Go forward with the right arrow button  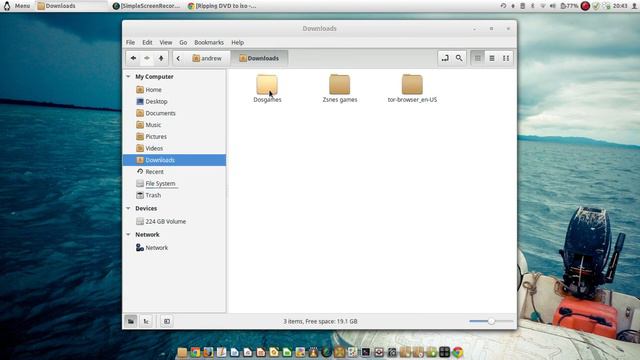click(147, 58)
